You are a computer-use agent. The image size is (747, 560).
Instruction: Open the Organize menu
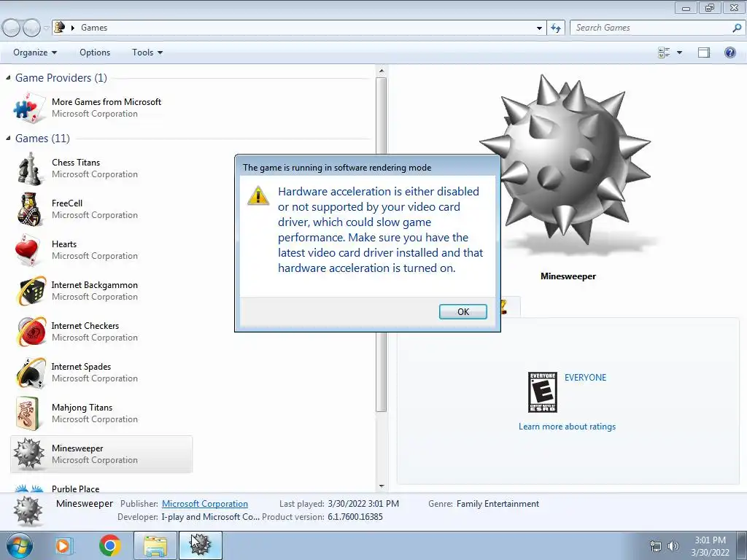click(x=35, y=52)
